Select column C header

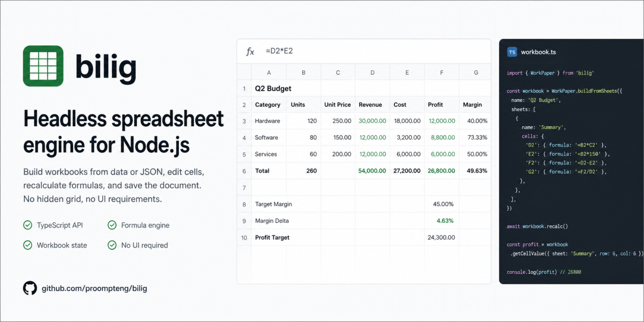click(338, 72)
